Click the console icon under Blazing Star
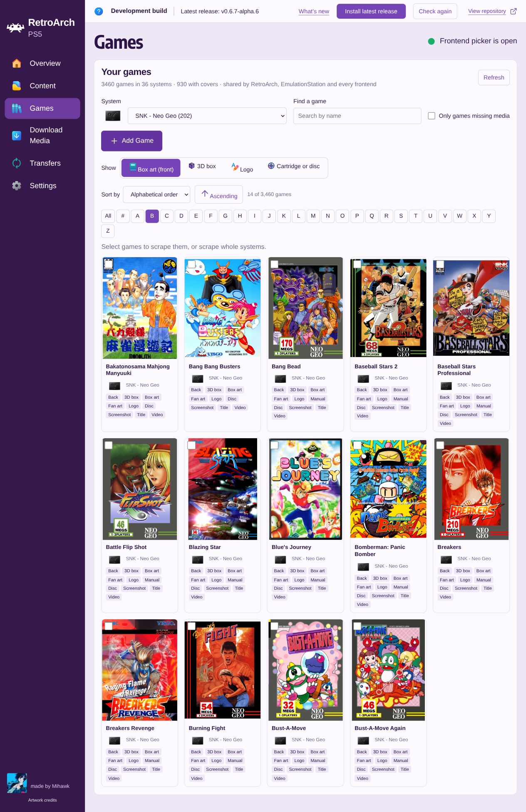 198,559
